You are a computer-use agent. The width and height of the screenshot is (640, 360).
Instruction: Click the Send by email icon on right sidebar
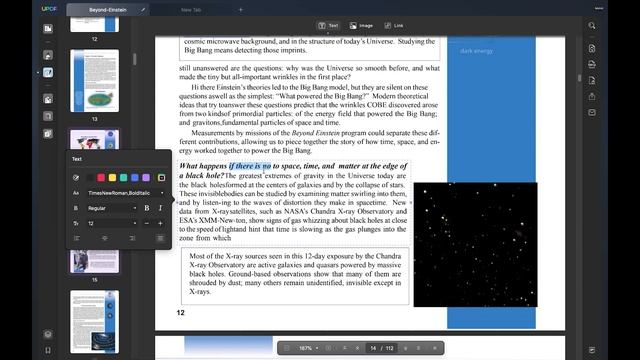coord(592,112)
